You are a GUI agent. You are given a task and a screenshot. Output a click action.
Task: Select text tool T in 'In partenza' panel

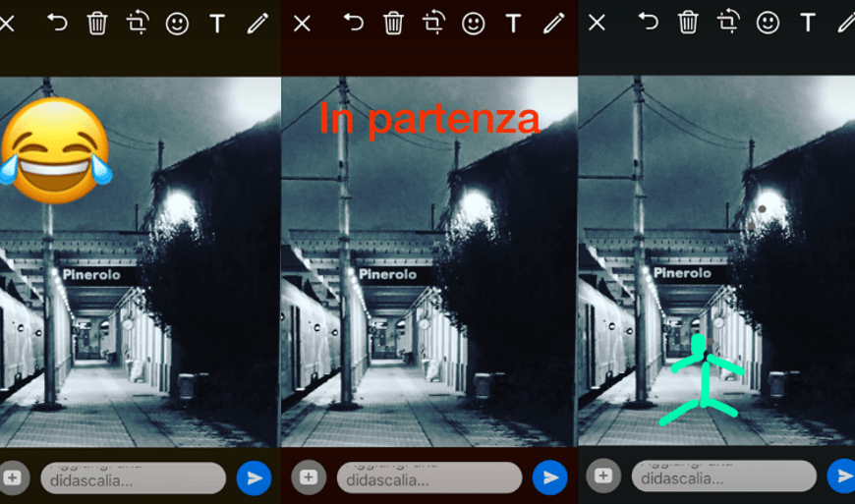click(x=513, y=24)
